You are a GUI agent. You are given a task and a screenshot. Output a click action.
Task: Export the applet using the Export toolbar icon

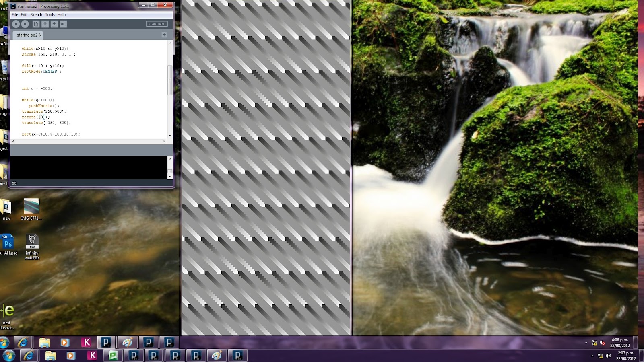tap(64, 24)
